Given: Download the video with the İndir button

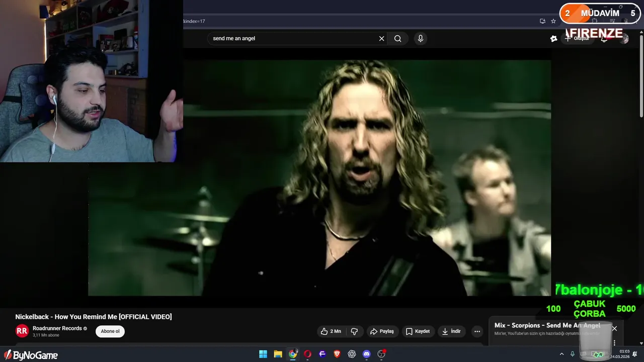Looking at the screenshot, I should pyautogui.click(x=451, y=331).
